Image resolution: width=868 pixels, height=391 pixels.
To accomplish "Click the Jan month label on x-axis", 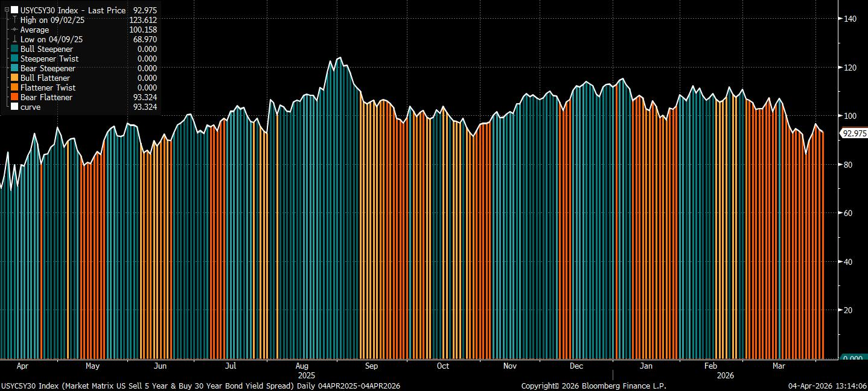I will pyautogui.click(x=646, y=366).
